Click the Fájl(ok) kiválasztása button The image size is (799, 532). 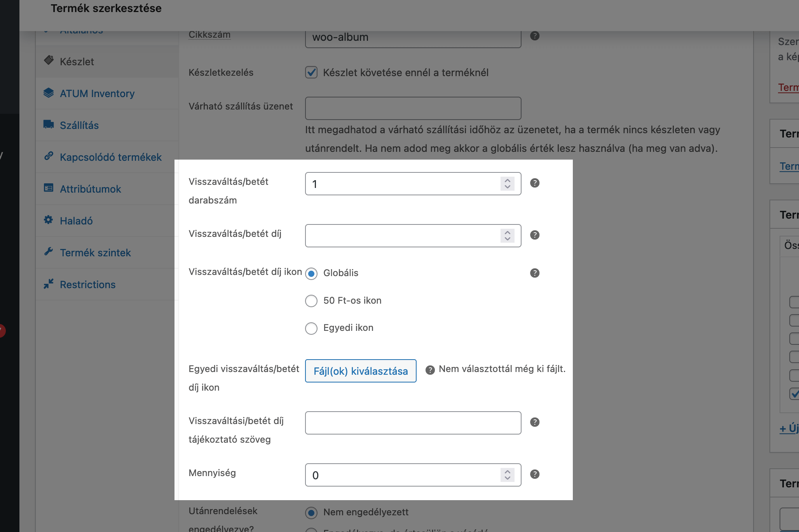pos(361,371)
